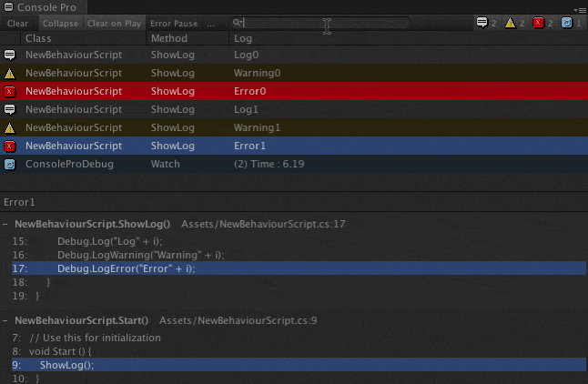Select the Warning1 log entry

(x=294, y=128)
